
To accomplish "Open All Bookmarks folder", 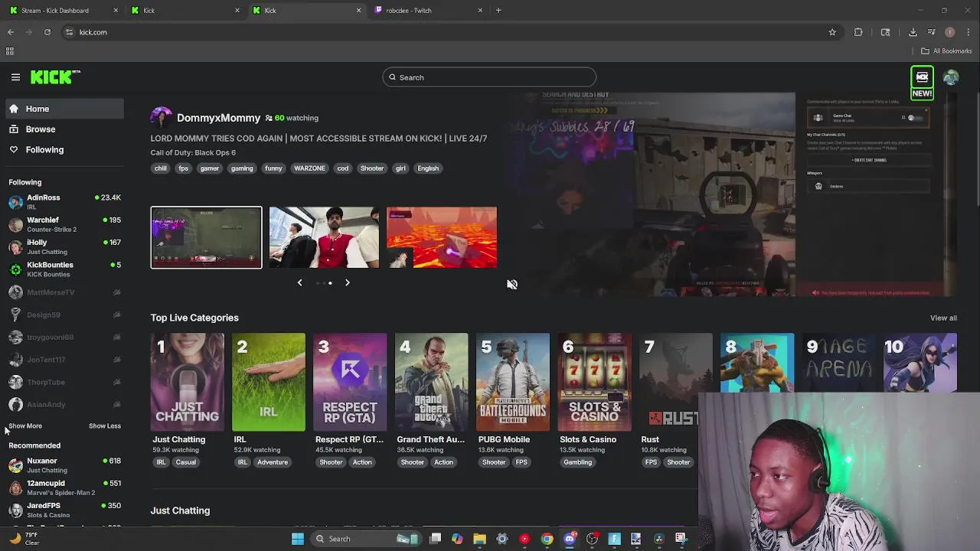I will pos(946,51).
